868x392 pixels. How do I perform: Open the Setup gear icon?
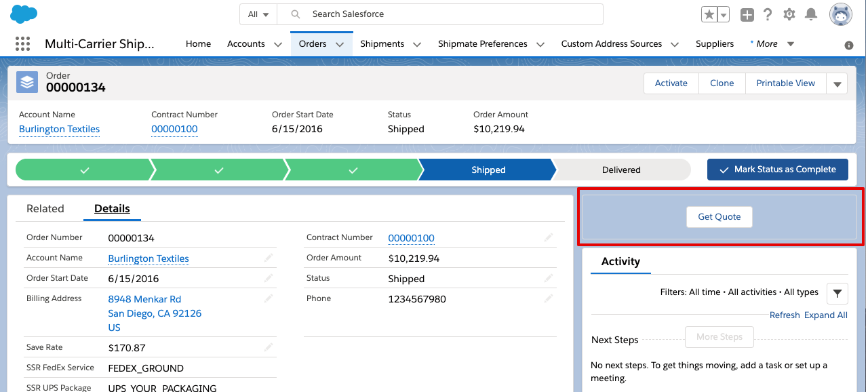pos(789,14)
